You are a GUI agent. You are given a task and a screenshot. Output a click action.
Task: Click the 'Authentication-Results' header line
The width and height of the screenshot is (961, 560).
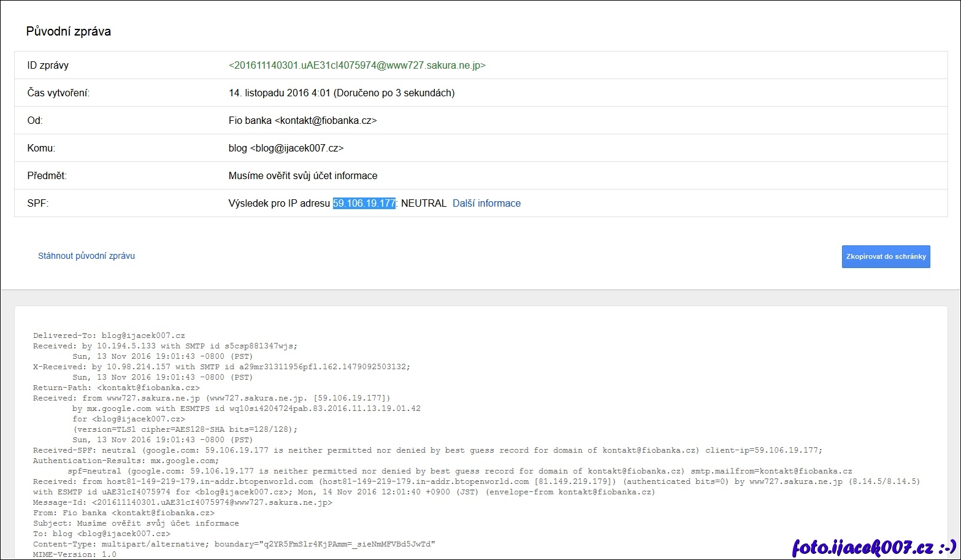(126, 461)
